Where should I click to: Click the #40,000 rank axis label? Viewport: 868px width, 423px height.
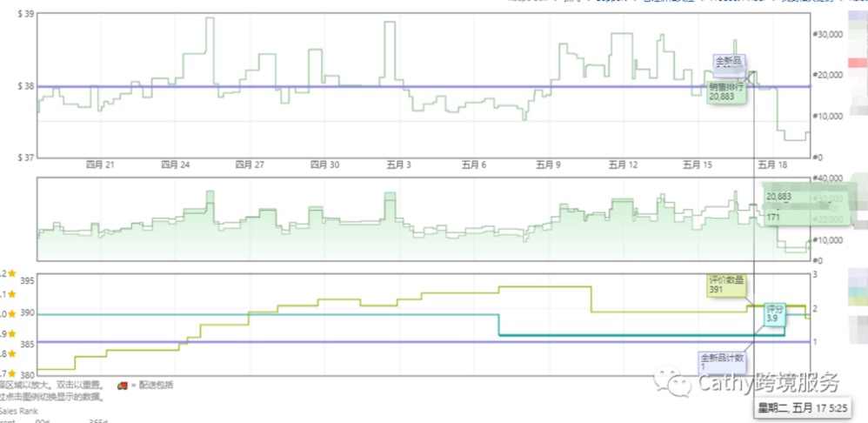coord(827,178)
